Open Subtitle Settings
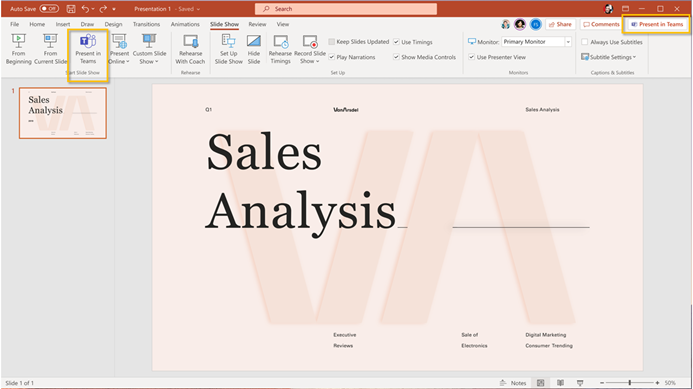This screenshot has height=389, width=693. click(609, 57)
